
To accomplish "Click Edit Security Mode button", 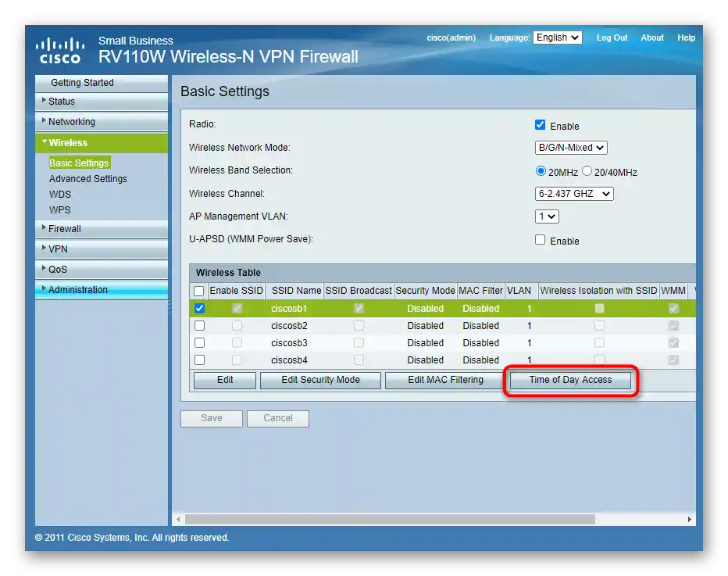I will [x=320, y=380].
